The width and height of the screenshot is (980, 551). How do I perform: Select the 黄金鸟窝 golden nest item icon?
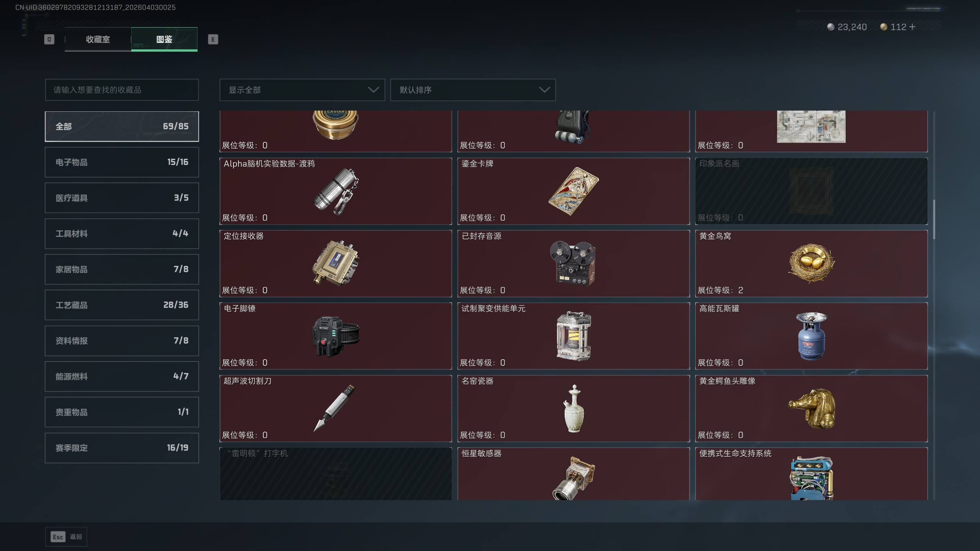click(x=811, y=263)
